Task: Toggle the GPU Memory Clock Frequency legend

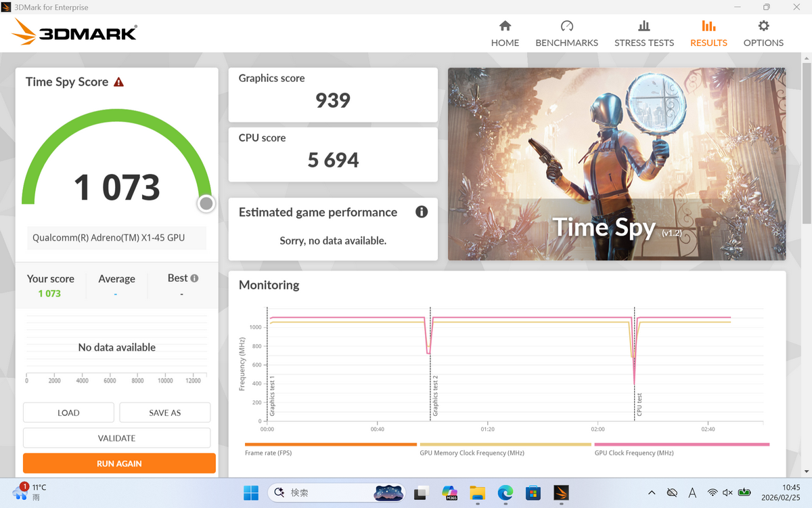Action: point(505,449)
